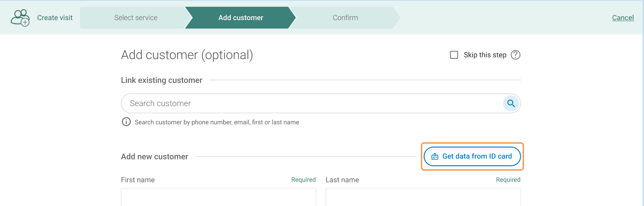This screenshot has height=206, width=644.
Task: Click the Create visit title text
Action: (x=55, y=18)
